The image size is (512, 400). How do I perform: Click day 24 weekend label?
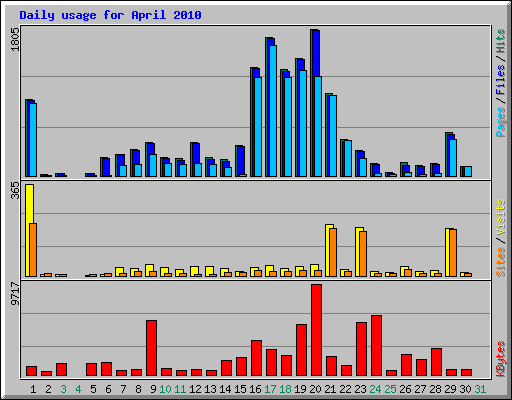[375, 389]
